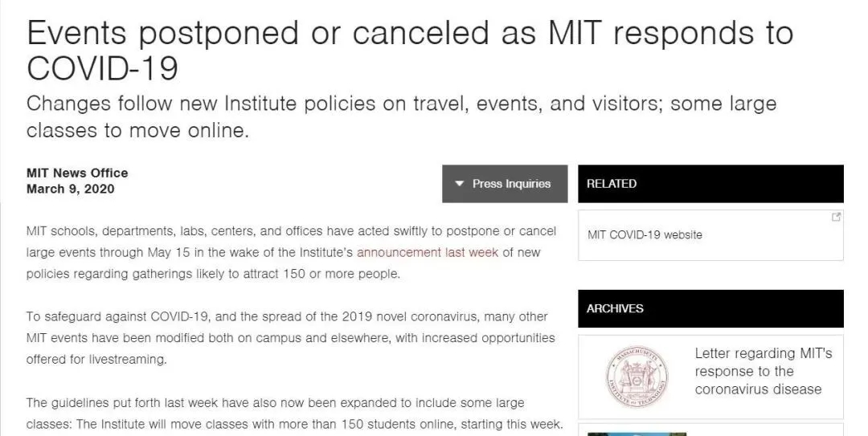Click the triangle arrow beside Press Inquiries
This screenshot has height=436, width=868.
coord(460,184)
